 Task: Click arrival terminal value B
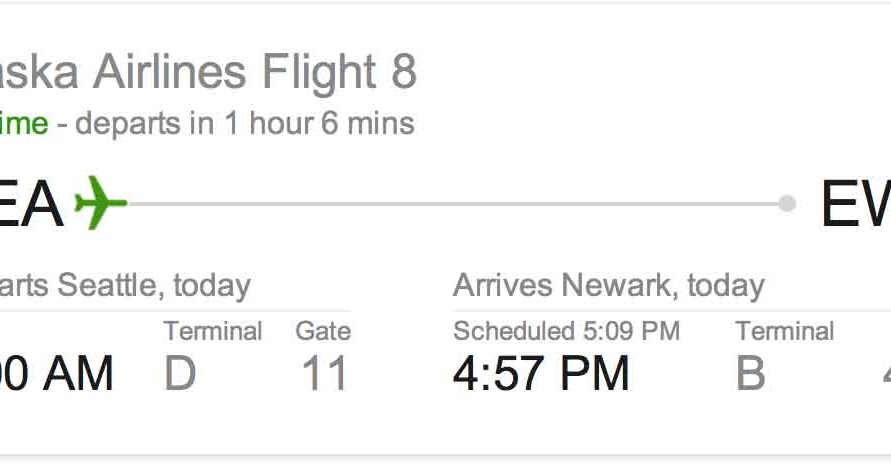(750, 374)
